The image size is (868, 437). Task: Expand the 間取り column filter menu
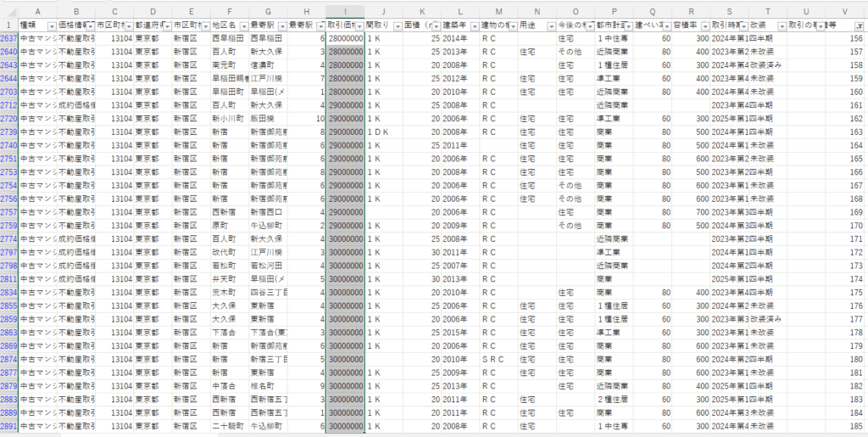(398, 25)
